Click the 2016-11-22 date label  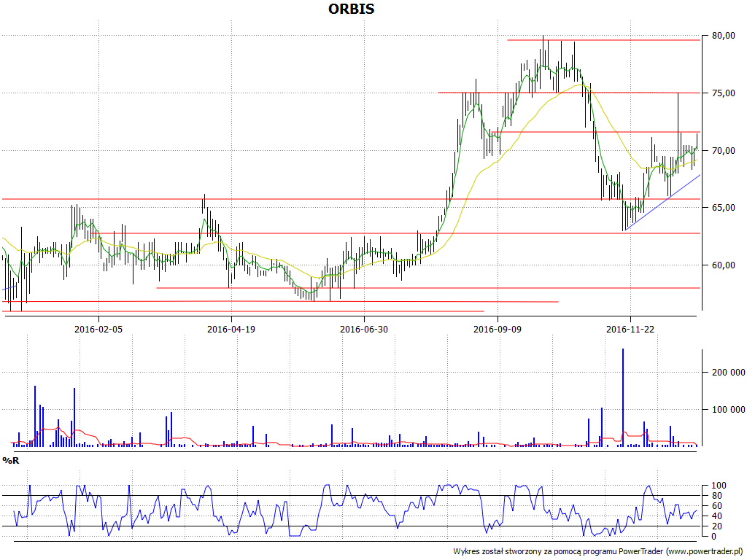pyautogui.click(x=630, y=329)
